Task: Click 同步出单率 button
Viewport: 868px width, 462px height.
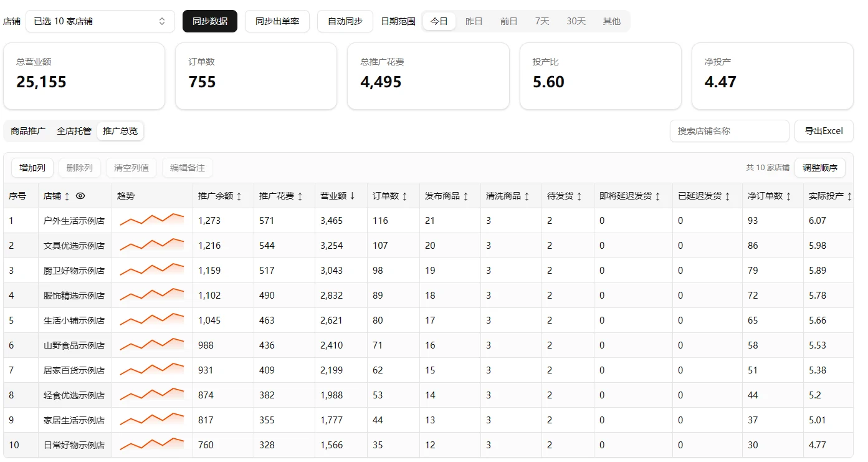Action: click(277, 21)
